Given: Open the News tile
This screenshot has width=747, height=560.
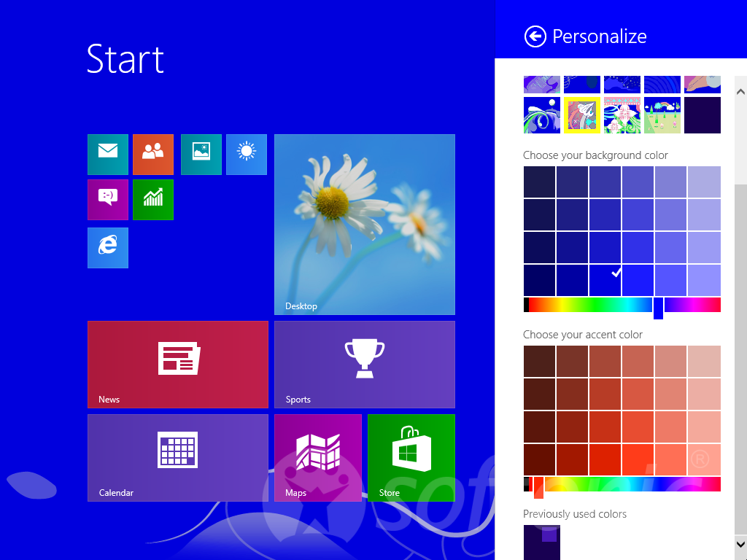Looking at the screenshot, I should tap(177, 364).
